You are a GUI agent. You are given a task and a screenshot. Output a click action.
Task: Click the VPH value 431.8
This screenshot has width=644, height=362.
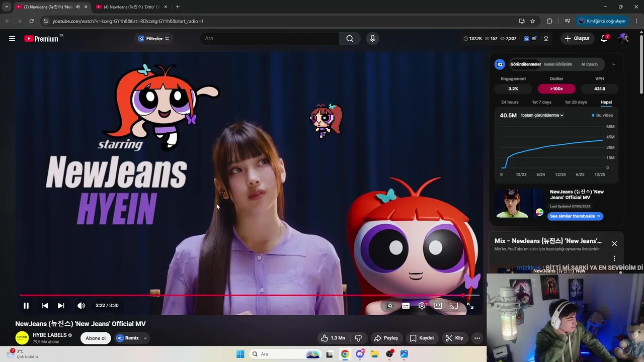600,88
